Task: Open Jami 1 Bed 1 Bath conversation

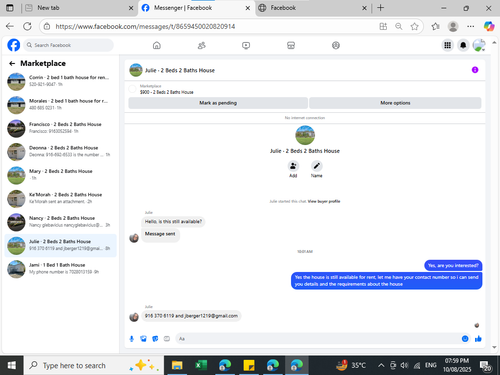Action: (x=61, y=269)
